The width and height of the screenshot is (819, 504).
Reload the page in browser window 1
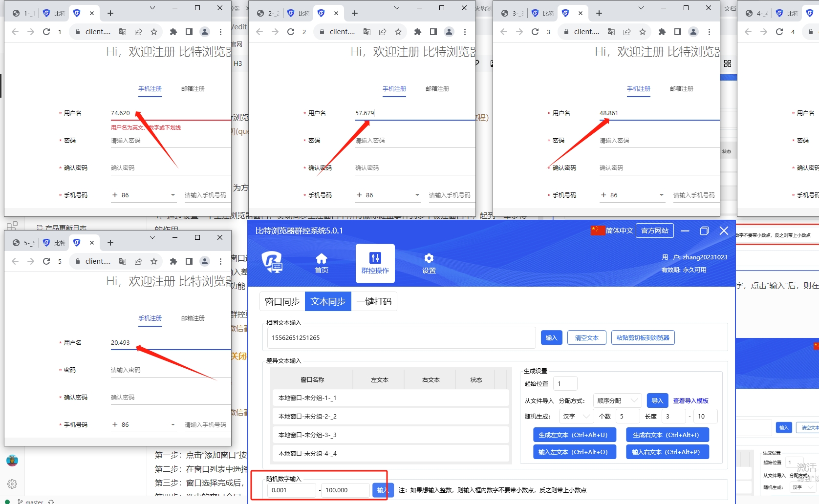[46, 32]
